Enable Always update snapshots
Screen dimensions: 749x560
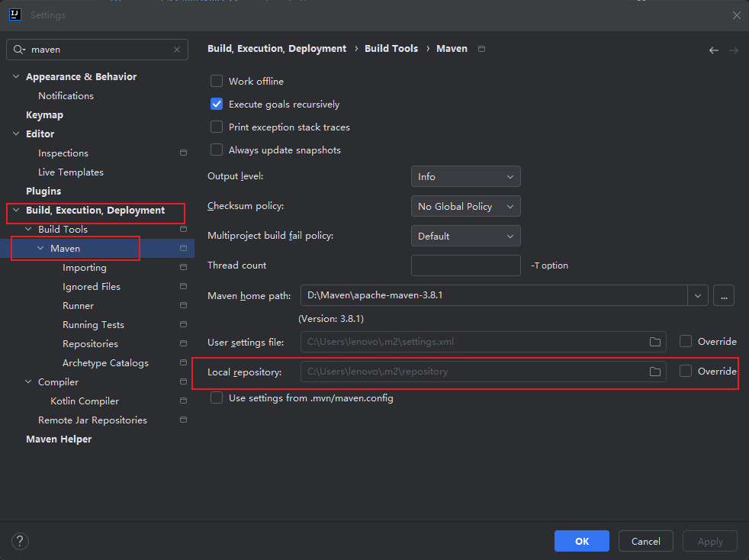coord(217,150)
